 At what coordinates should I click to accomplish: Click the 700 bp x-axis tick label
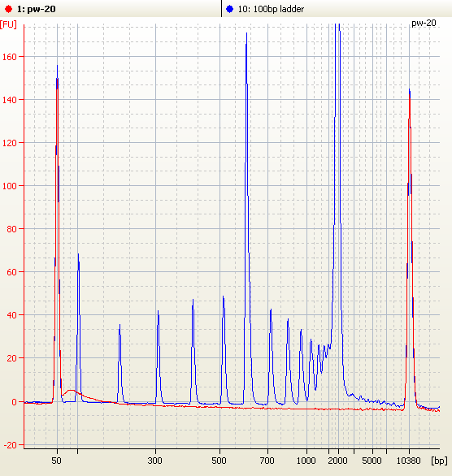tap(267, 461)
